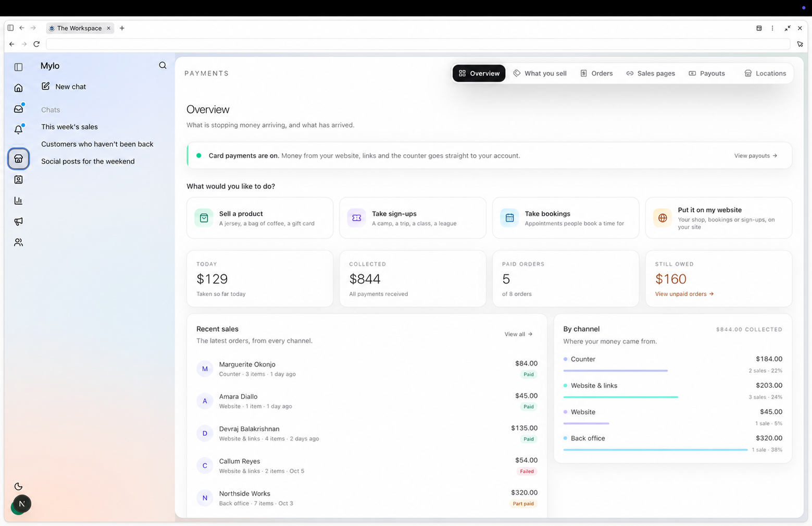Open the bar chart analytics icon
Viewport: 812px width, 526px height.
pos(18,200)
